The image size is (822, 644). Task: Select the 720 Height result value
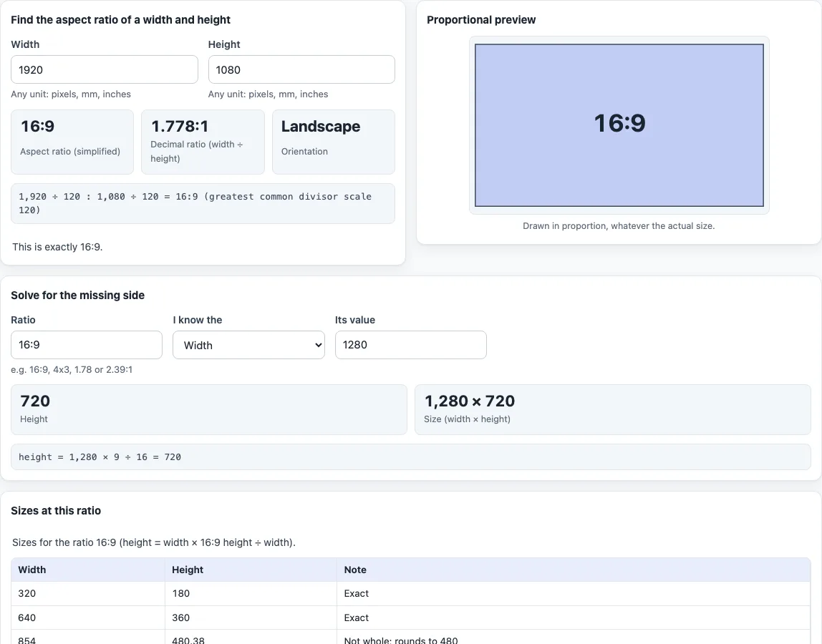pyautogui.click(x=35, y=401)
